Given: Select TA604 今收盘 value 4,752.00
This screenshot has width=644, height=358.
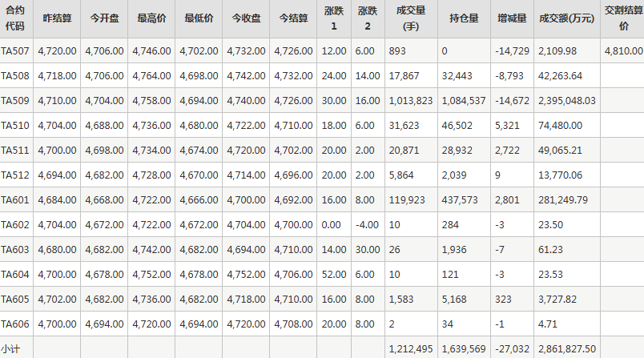Looking at the screenshot, I should point(246,275).
